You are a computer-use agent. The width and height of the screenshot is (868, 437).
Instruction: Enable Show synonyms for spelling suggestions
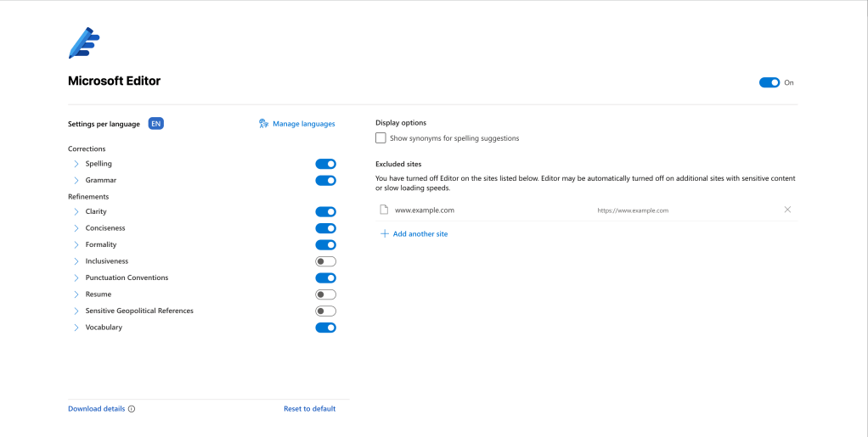coord(381,138)
